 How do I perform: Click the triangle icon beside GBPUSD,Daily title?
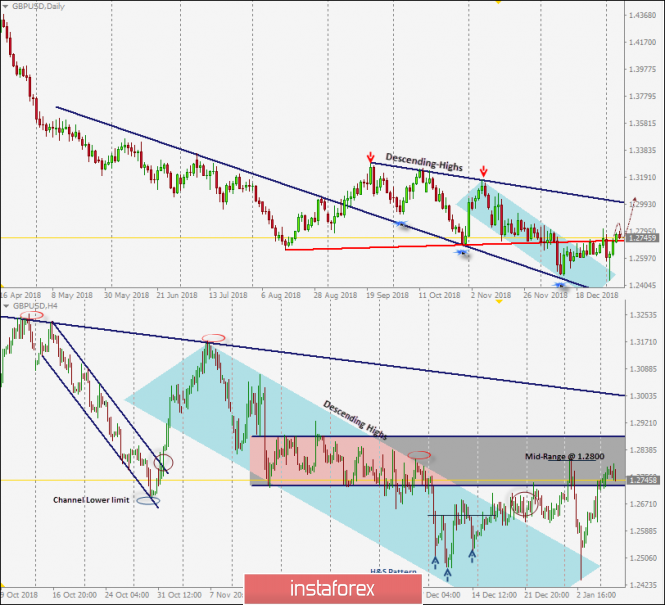(x=5, y=6)
